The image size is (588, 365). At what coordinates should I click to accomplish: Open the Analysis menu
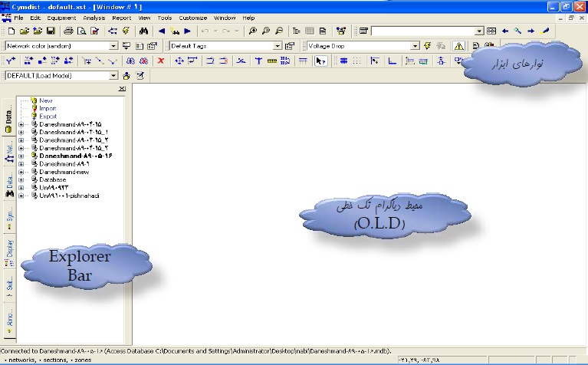click(94, 17)
